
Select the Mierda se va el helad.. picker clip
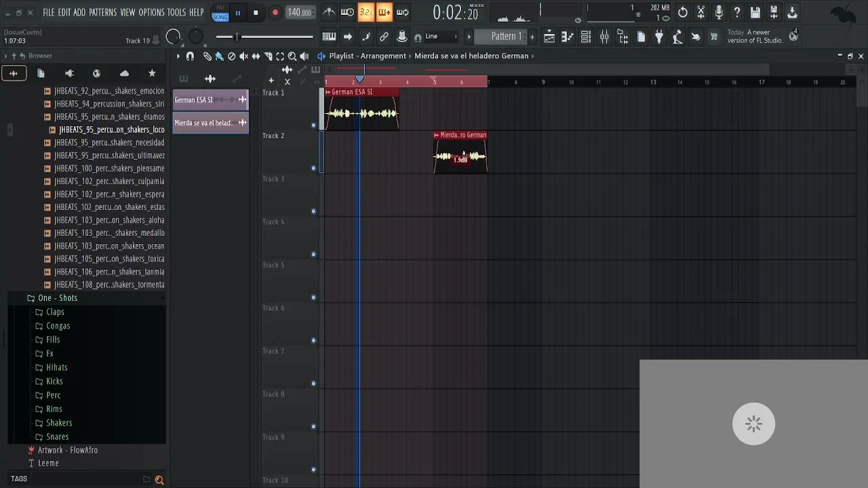coord(211,123)
